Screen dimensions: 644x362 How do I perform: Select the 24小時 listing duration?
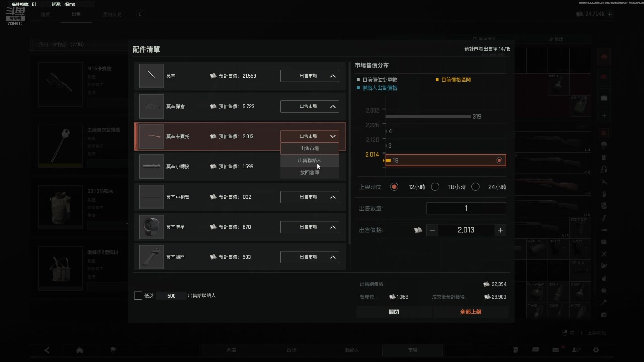click(x=475, y=187)
